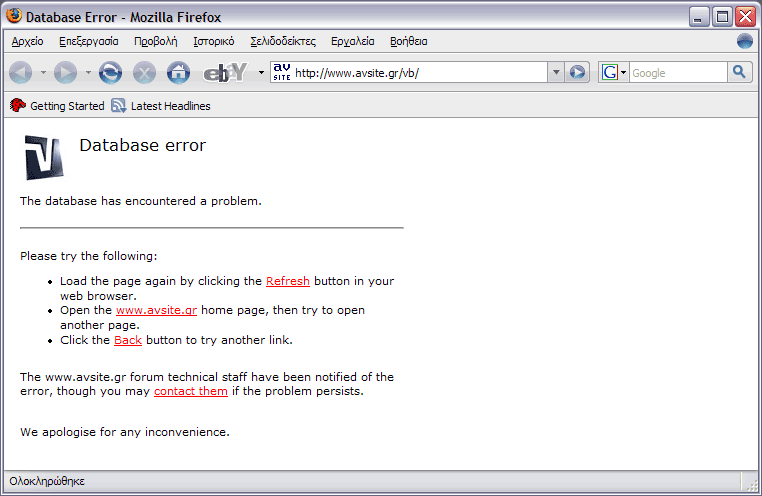Click the eBay toolbar logo
762x496 pixels.
coord(225,73)
